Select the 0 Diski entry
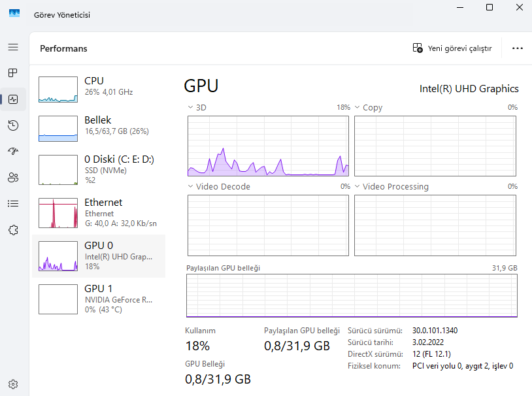 pos(99,170)
